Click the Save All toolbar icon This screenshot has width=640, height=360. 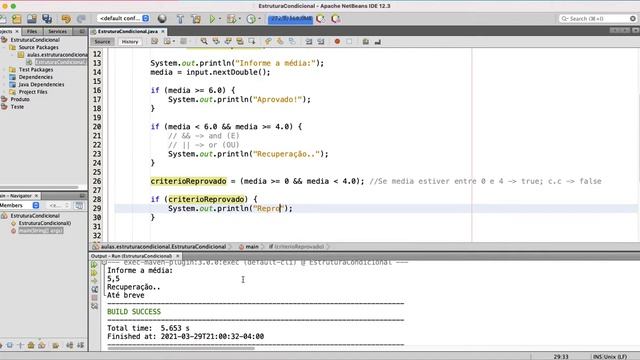click(x=47, y=19)
